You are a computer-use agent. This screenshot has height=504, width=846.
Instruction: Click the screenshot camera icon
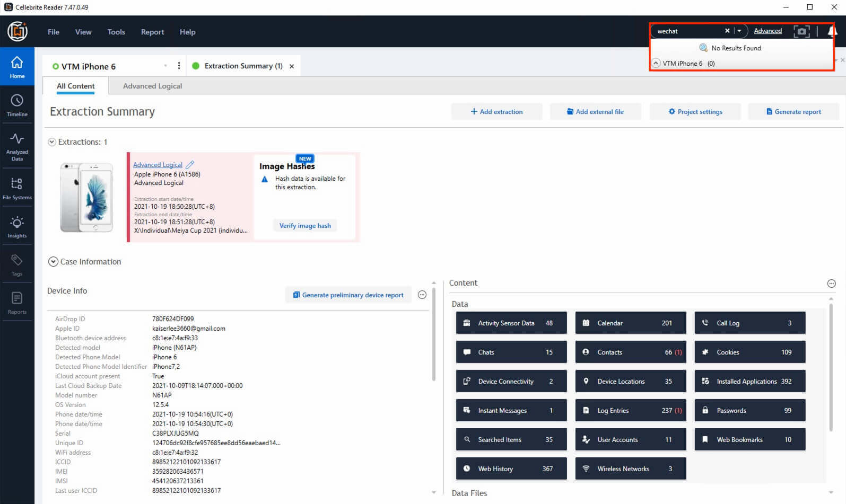(801, 31)
